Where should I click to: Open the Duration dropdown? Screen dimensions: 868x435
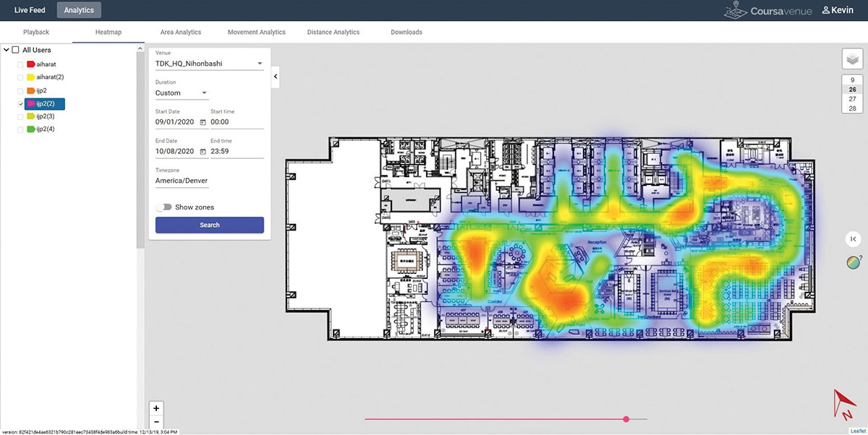click(203, 92)
